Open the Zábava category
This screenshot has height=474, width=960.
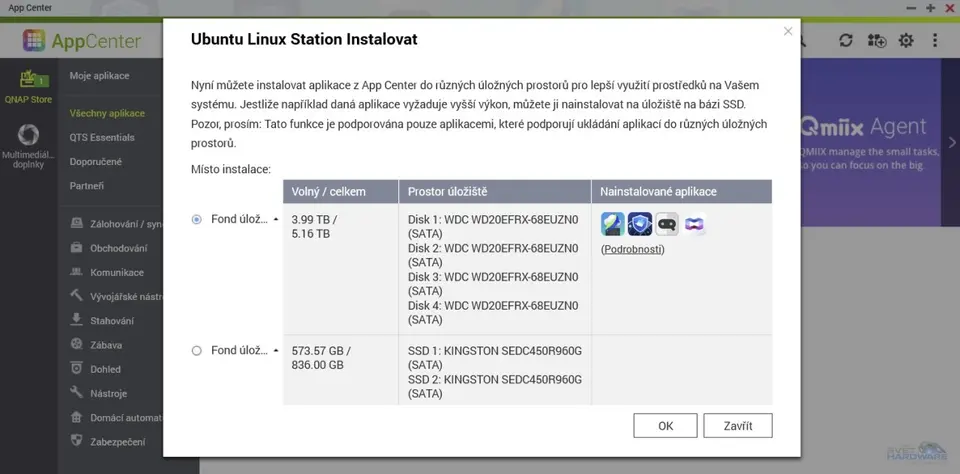tap(105, 345)
